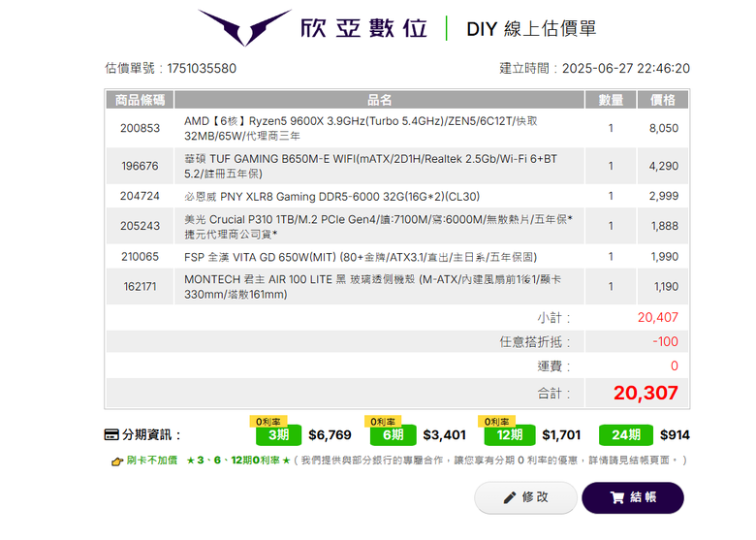Screen dimensions: 756x540
Task: Click the DIY 線上估價單 title
Action: 531,29
